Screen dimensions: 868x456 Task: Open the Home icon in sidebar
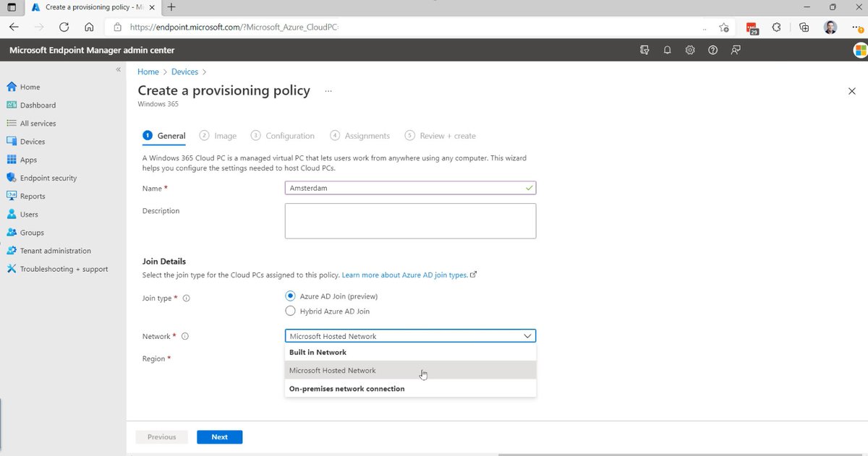pyautogui.click(x=12, y=87)
